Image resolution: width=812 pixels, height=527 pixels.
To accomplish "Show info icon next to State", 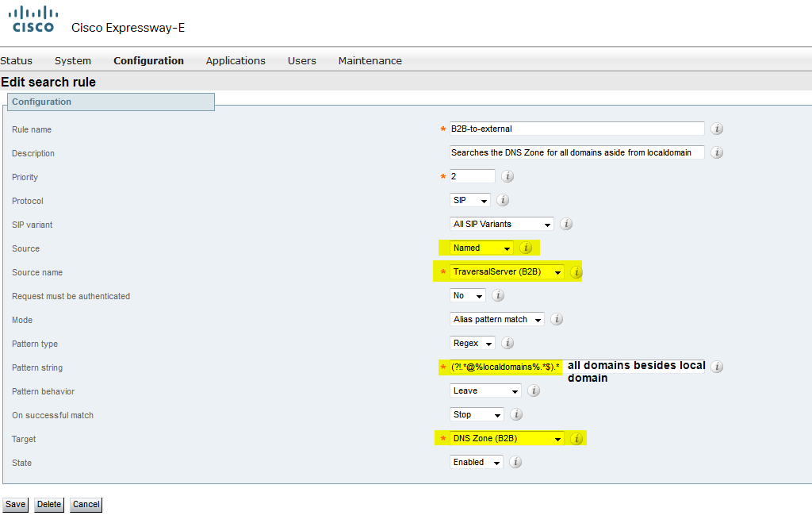I will (515, 462).
